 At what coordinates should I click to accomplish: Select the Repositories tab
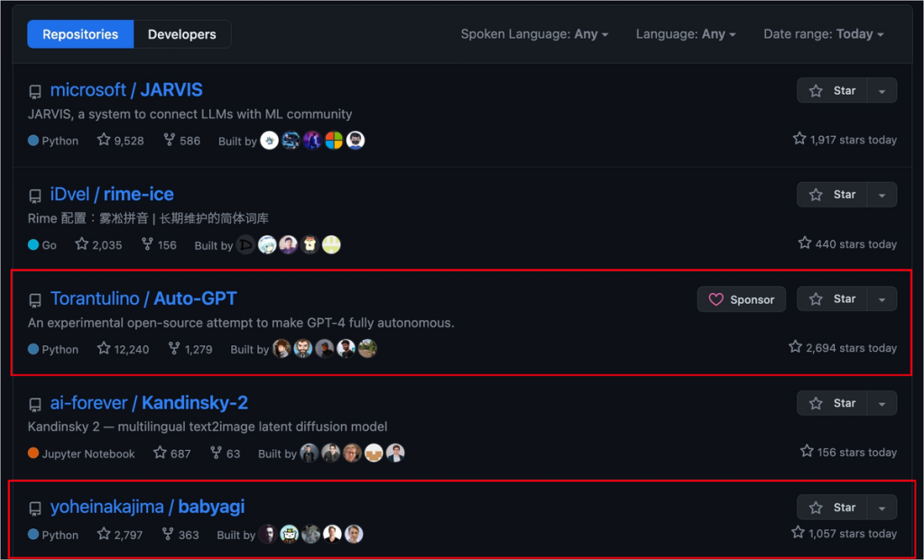click(80, 34)
